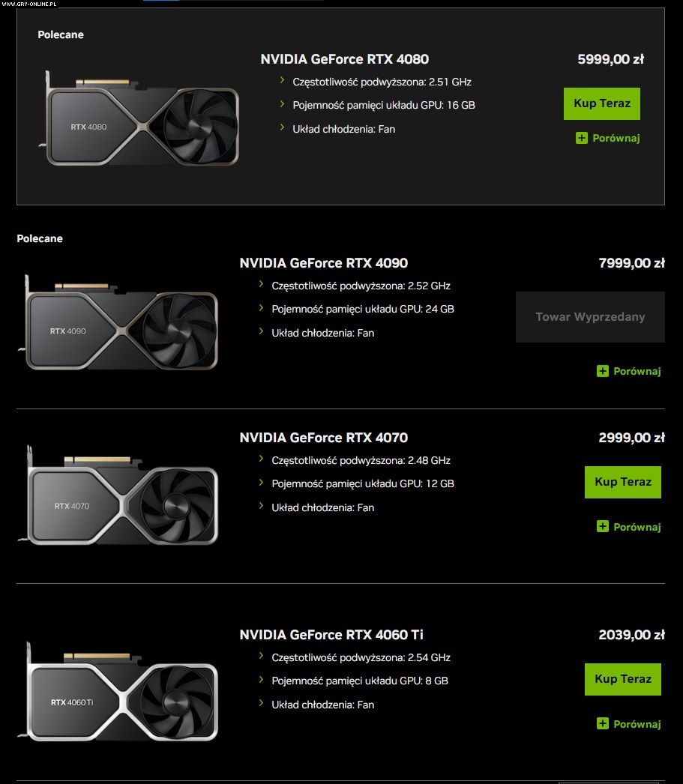Buy the RTX 4070 with Kup Teraz

coord(622,482)
